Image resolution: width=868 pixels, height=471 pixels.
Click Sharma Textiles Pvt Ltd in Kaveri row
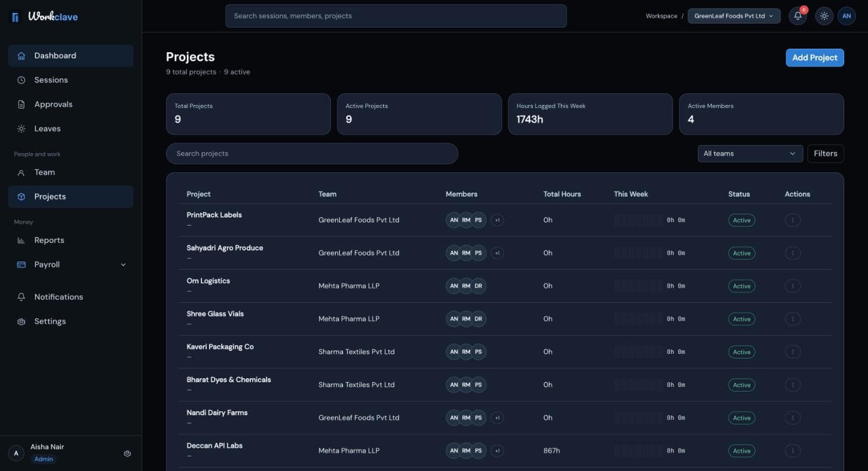356,352
